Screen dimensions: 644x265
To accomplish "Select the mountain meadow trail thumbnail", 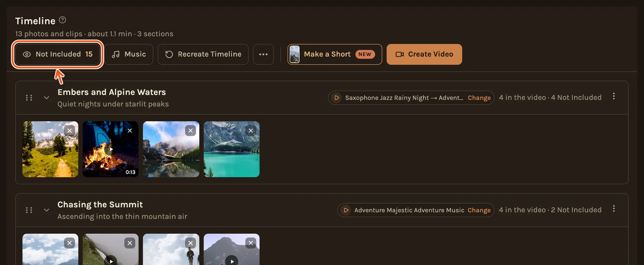I will coord(50,149).
